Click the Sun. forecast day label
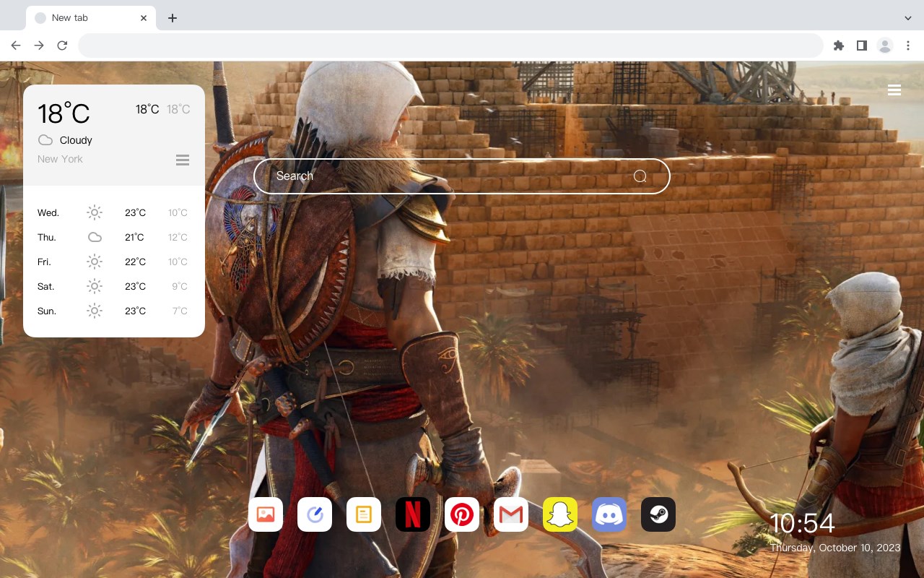Viewport: 924px width, 578px height. 47,311
